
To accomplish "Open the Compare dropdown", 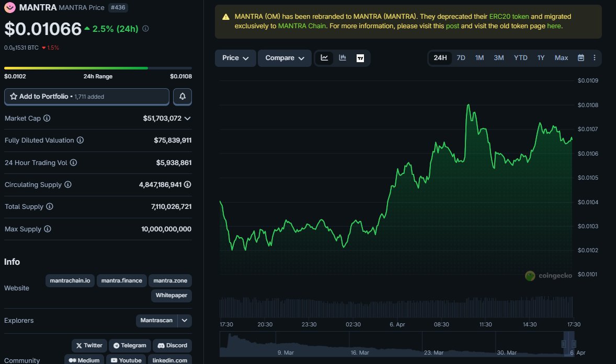I will (x=284, y=58).
